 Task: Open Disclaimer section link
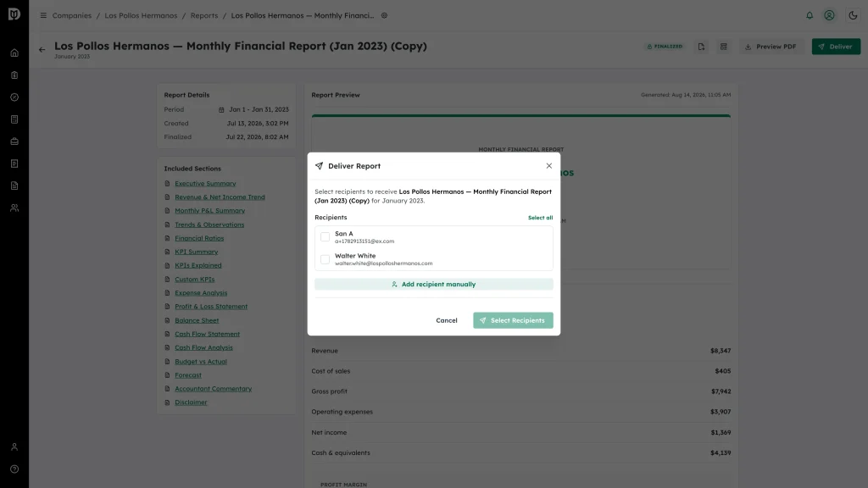[x=191, y=402]
